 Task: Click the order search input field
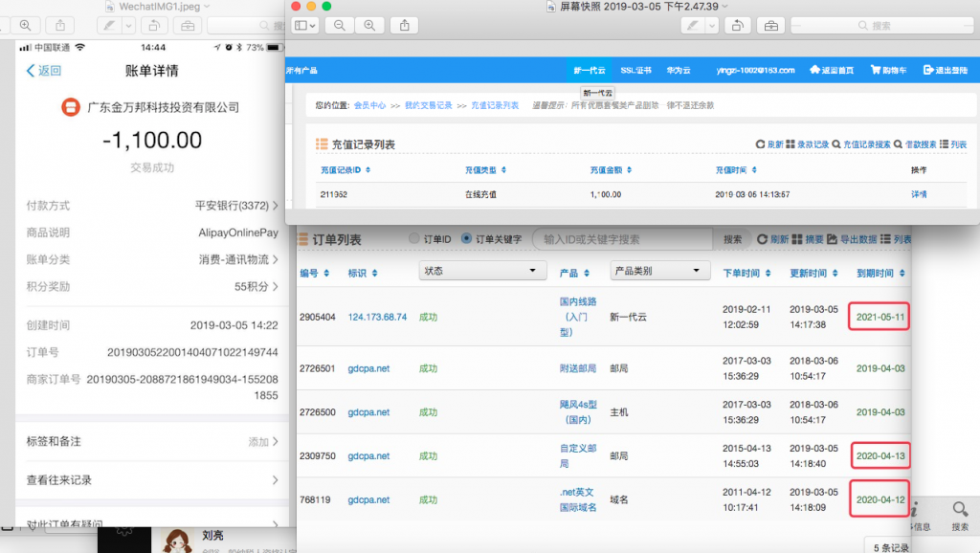[x=623, y=239]
